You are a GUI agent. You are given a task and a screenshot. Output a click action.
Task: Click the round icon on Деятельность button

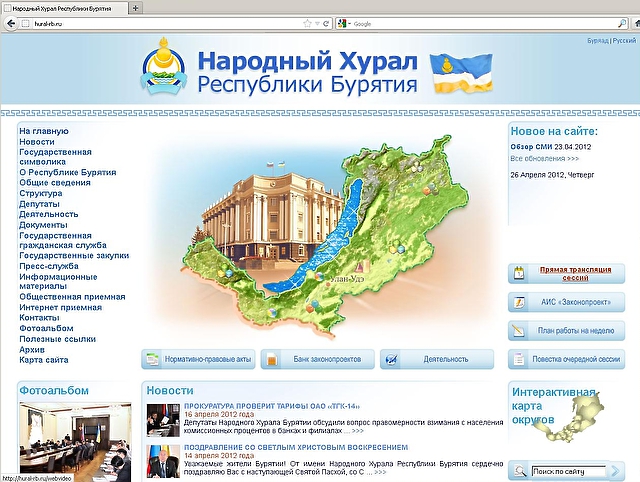391,360
